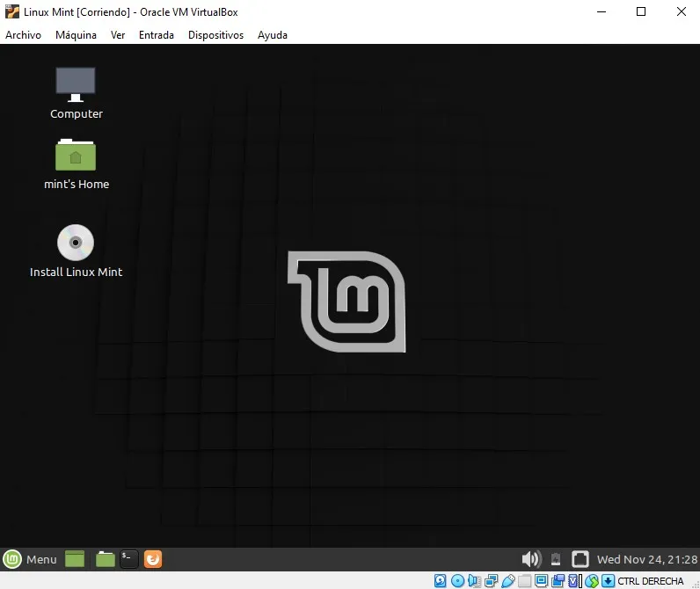Click VirtualBox hard disk activity indicator
Viewport: 700px width, 589px height.
[441, 580]
